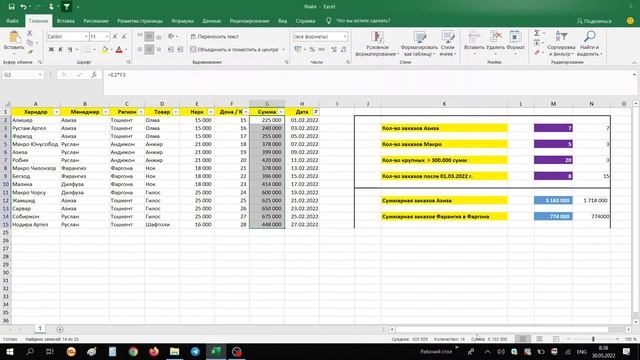Click the Insert Function fx icon
Image resolution: width=640 pixels, height=360 pixels.
[x=94, y=75]
